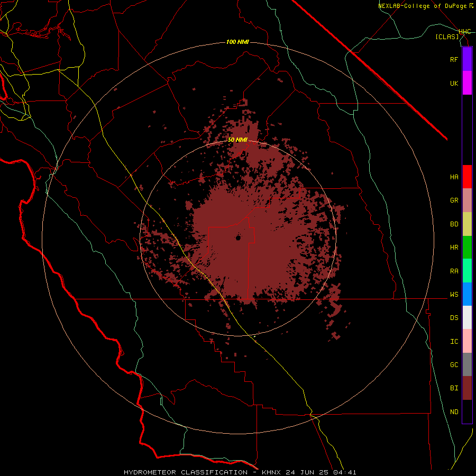This screenshot has height=476, width=476.
Task: Select the GR pink legend swatch
Action: pyautogui.click(x=467, y=200)
